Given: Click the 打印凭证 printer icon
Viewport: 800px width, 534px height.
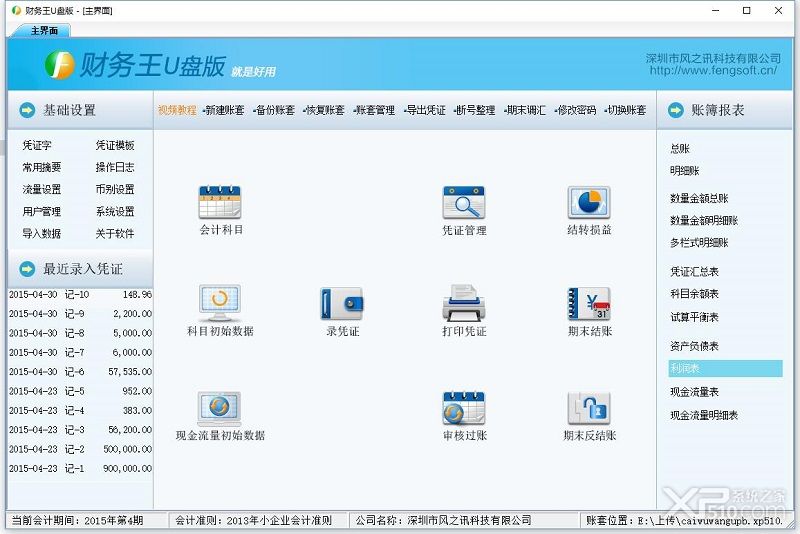Looking at the screenshot, I should point(464,303).
